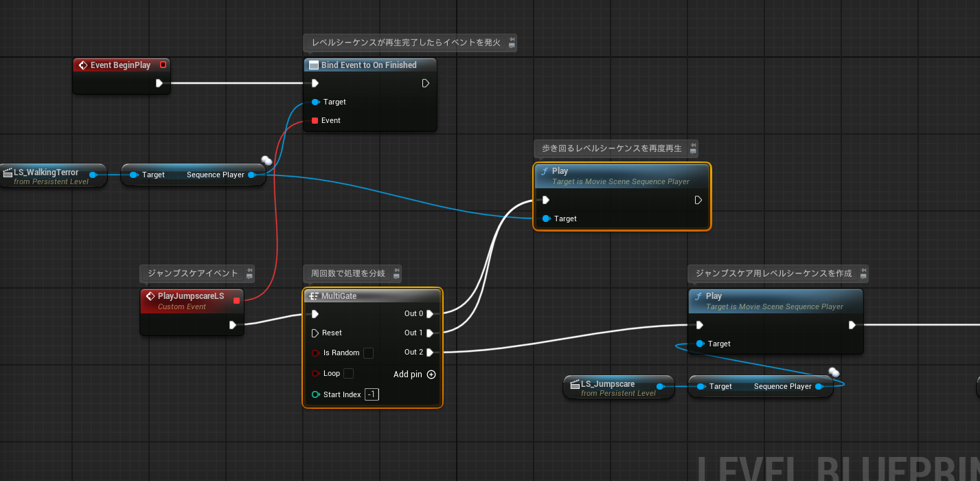Click comment text レベルシーケンスが再生完了したらイベントを発火
980x481 pixels.
point(407,43)
